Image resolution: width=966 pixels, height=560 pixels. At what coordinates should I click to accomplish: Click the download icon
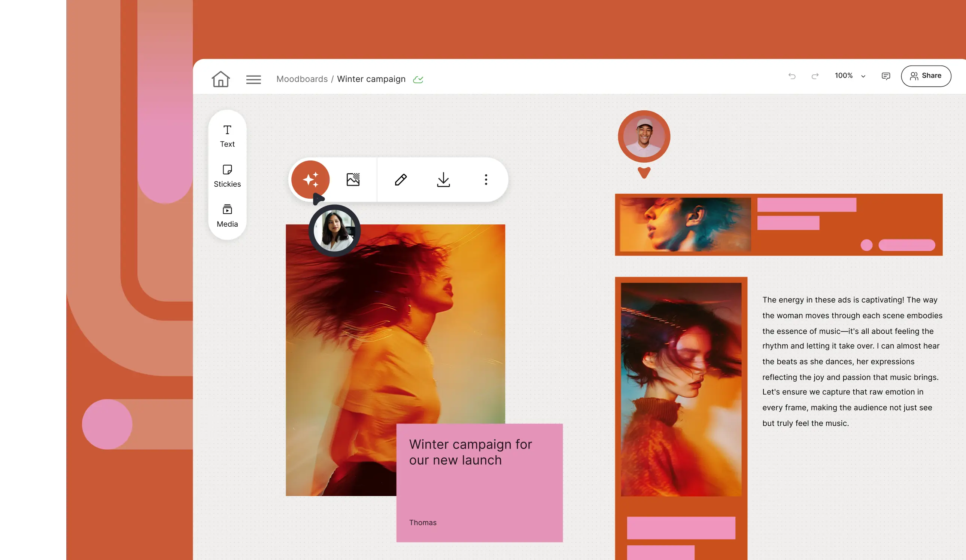point(443,179)
